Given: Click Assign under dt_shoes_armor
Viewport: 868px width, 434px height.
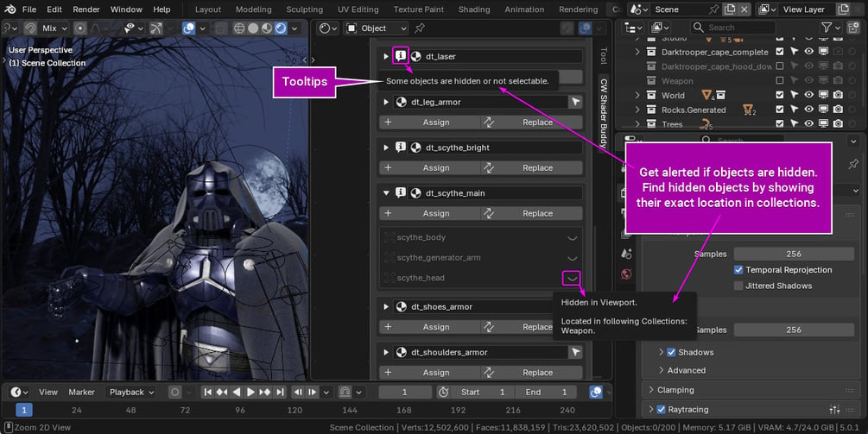Looking at the screenshot, I should 429,327.
